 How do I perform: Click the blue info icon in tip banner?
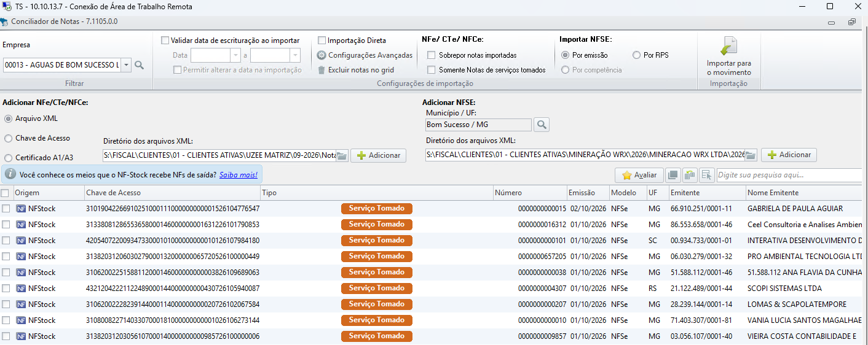click(x=10, y=175)
